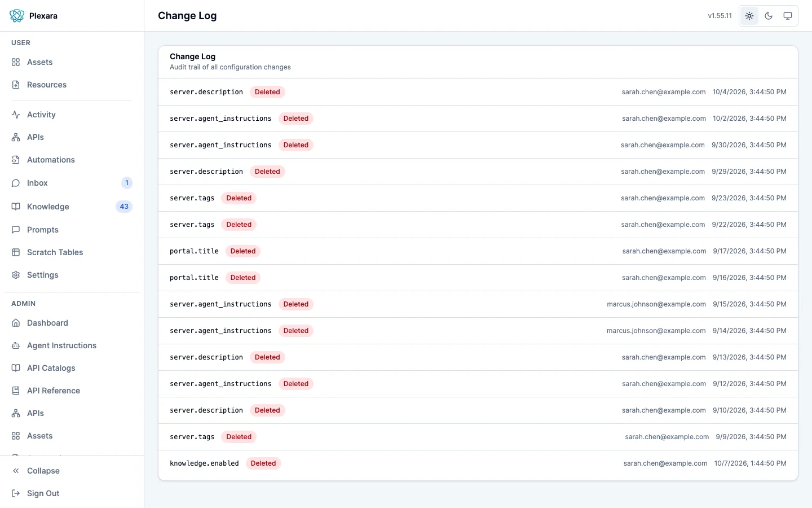Click portal.title on the 9/17/2026 row

(194, 251)
